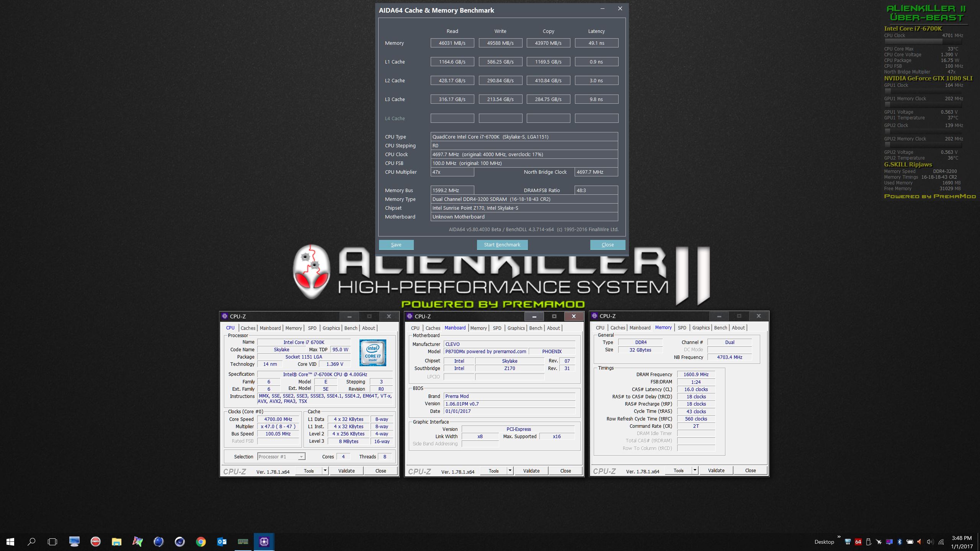
Task: Open Tools dropdown arrow in CPU-Z CPU window
Action: click(x=325, y=471)
